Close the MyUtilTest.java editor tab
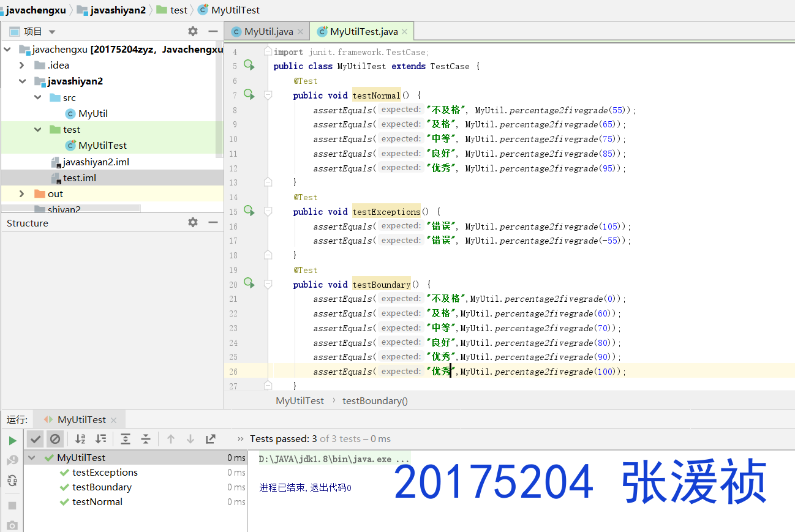795x532 pixels. 404,32
